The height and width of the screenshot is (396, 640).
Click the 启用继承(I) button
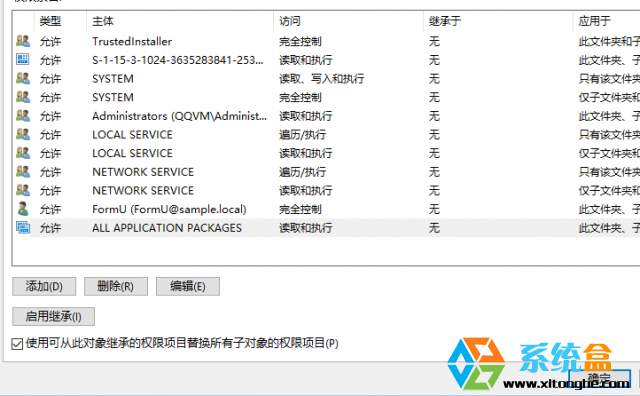click(53, 316)
